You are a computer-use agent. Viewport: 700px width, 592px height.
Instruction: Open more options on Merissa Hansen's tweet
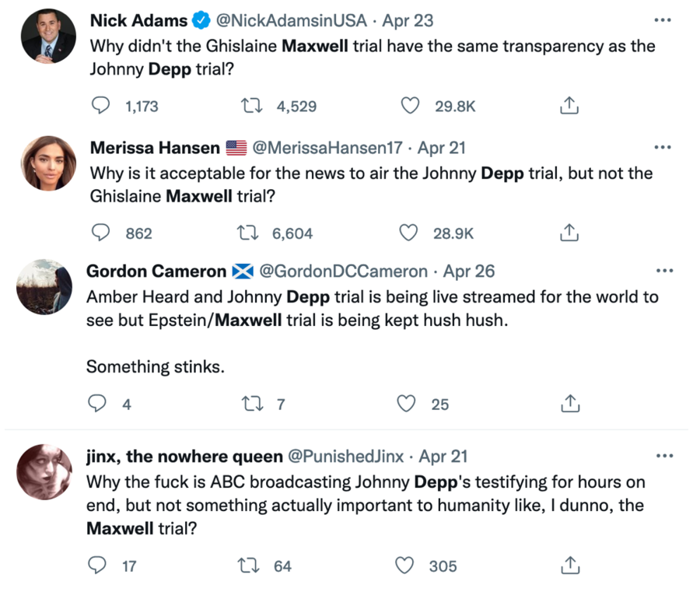pos(663,146)
